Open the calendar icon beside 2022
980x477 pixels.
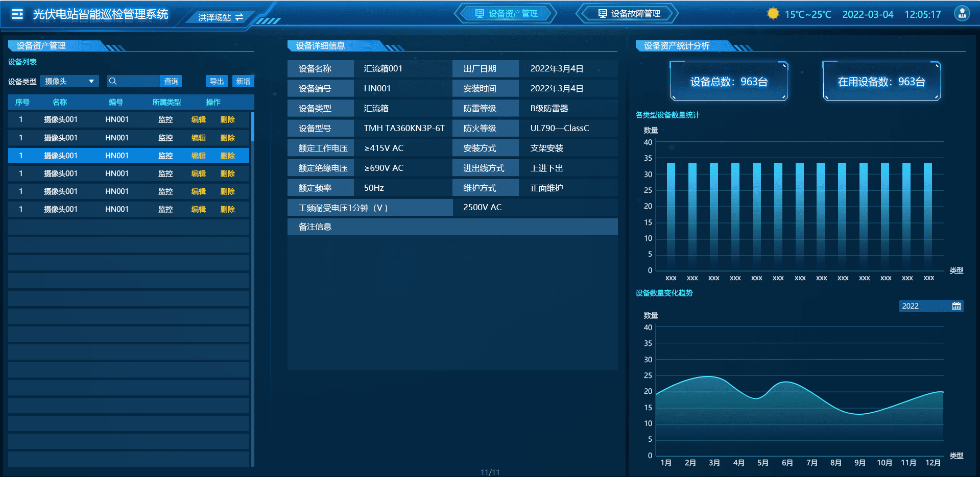[x=957, y=306]
